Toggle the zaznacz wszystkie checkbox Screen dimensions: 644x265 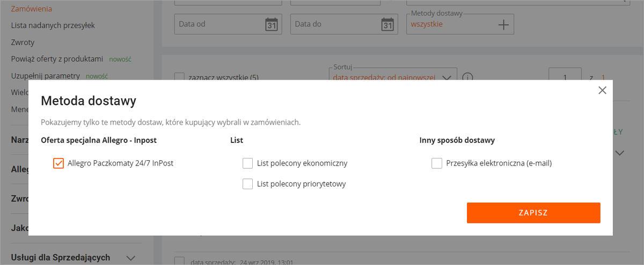tap(180, 77)
